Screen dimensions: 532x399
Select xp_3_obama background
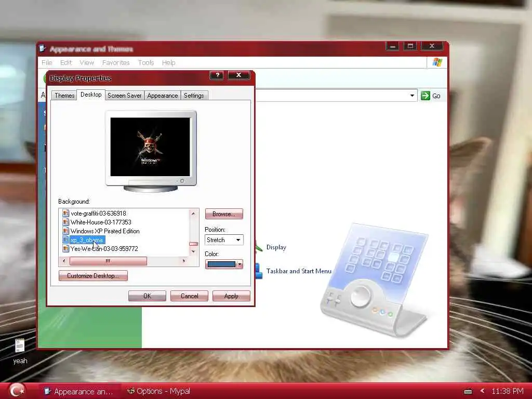tap(87, 240)
